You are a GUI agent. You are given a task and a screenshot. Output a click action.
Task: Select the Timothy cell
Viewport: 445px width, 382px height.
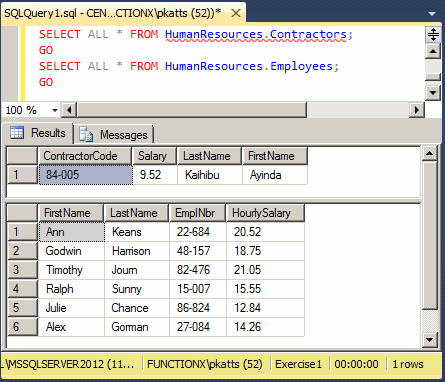click(x=71, y=270)
